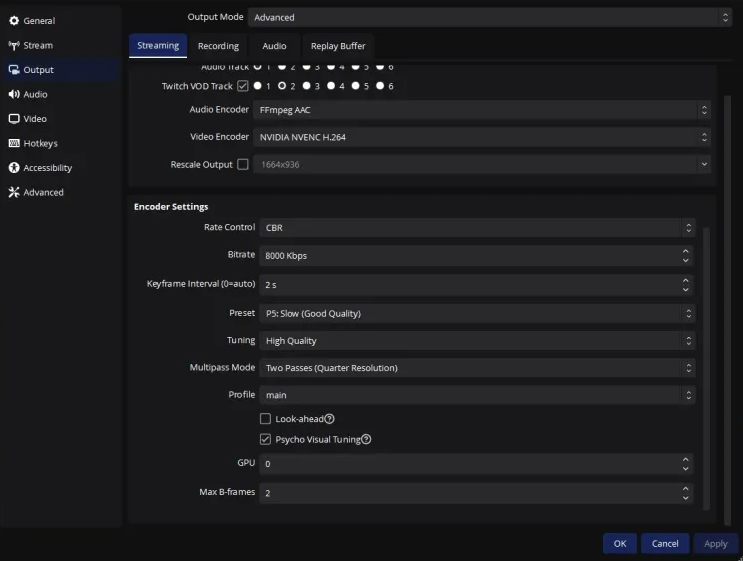Switch to the Recording tab
Screen dimensions: 743x561
point(218,46)
